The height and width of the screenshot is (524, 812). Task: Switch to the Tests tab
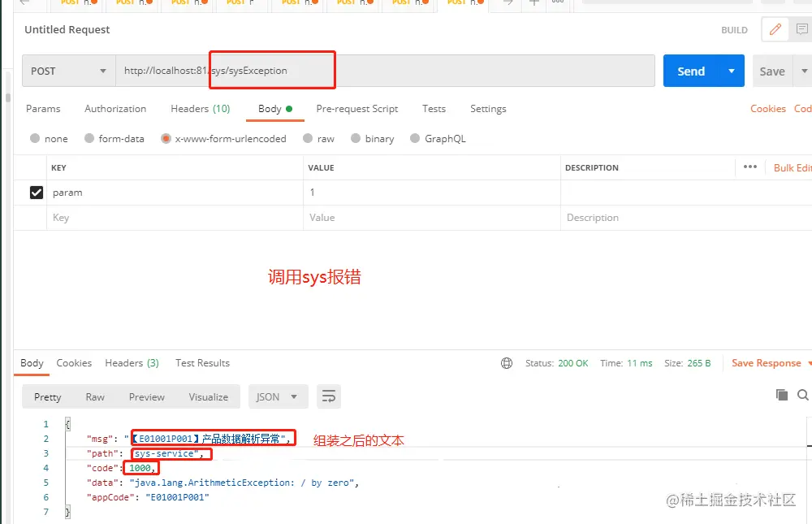click(x=434, y=109)
